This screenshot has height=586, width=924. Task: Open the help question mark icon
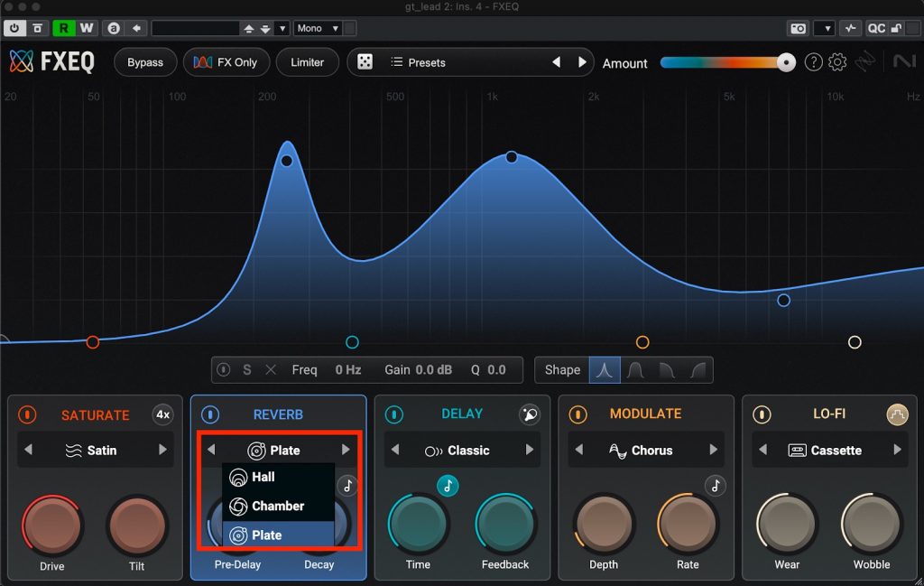coord(813,62)
